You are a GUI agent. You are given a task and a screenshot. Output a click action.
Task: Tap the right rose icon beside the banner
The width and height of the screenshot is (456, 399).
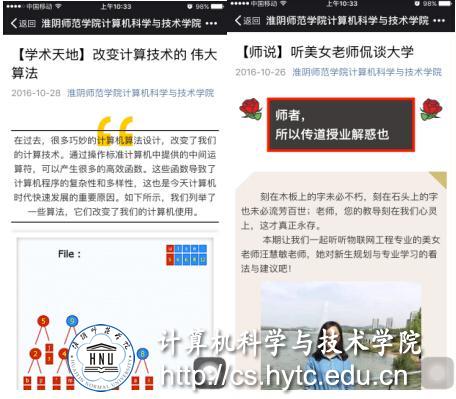[431, 109]
